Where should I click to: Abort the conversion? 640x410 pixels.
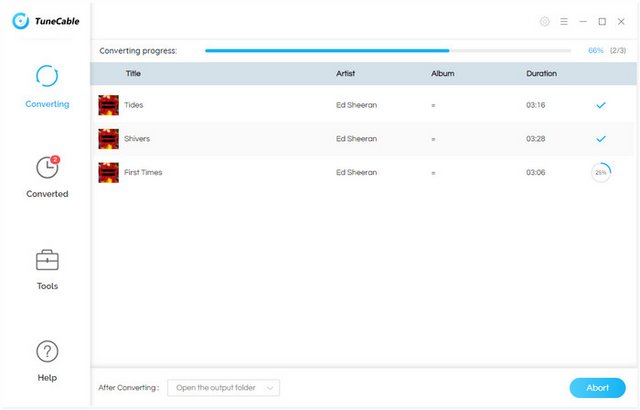pos(598,388)
